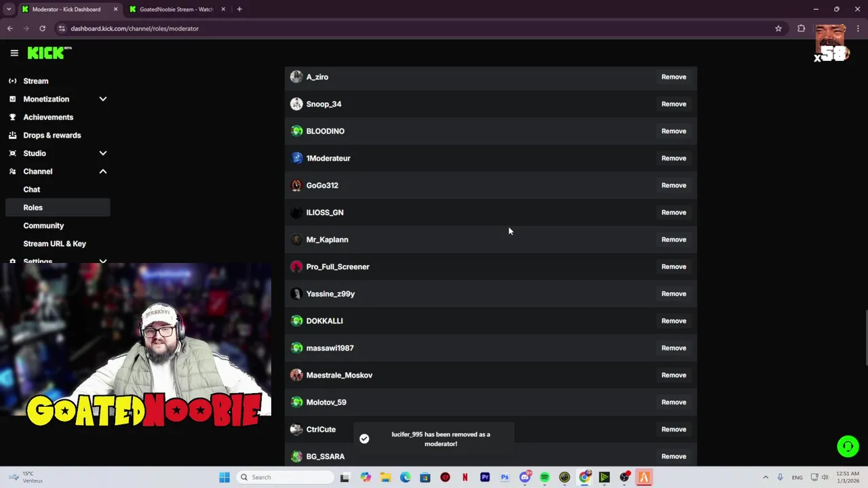Expand the Studio section chevron

point(103,153)
